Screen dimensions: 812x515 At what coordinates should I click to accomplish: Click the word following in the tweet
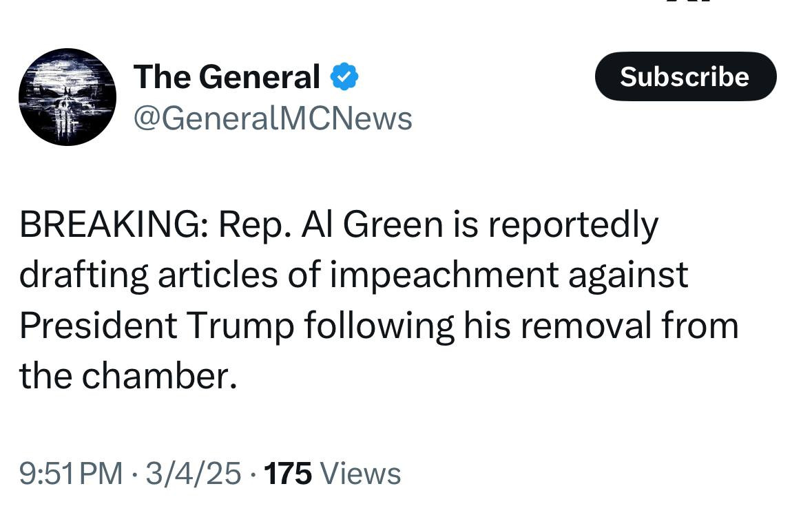[379, 325]
